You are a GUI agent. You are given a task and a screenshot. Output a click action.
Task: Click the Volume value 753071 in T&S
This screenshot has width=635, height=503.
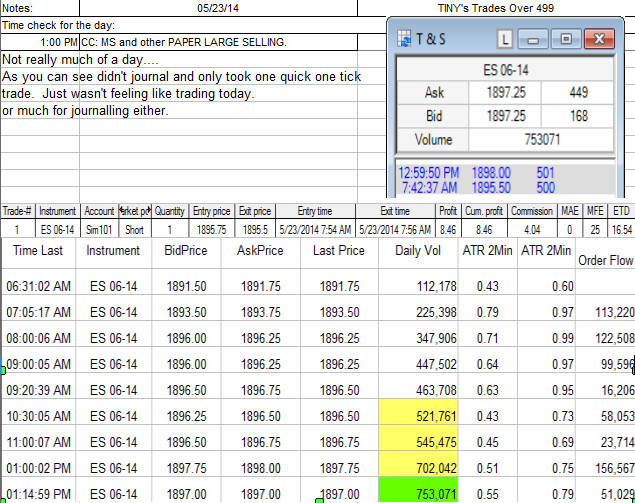(541, 140)
